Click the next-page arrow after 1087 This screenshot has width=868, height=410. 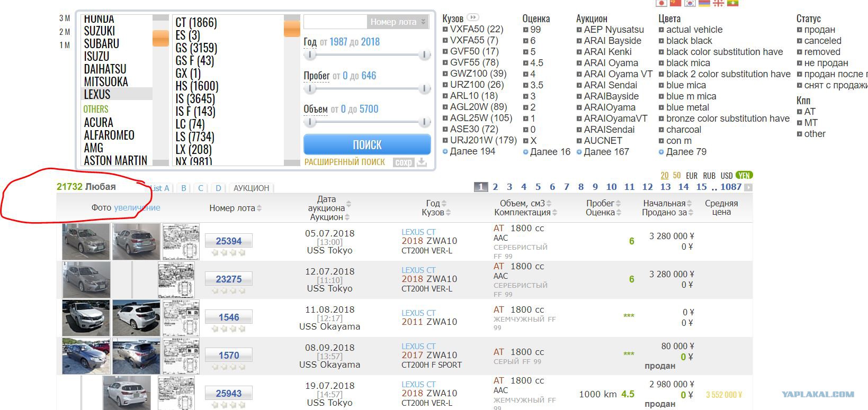(x=748, y=187)
